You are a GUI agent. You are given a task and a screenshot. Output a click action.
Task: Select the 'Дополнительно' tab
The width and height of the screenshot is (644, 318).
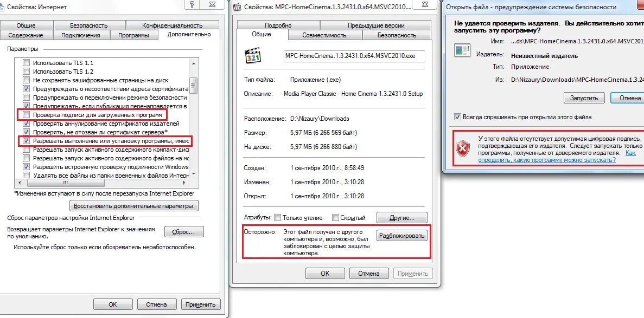[189, 35]
